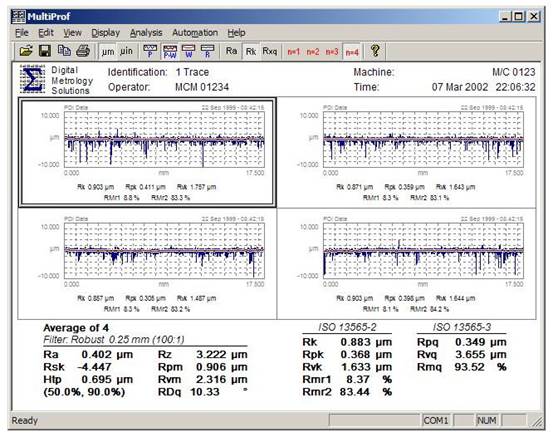Show the Ra parameter set
553x437 pixels.
tap(231, 51)
